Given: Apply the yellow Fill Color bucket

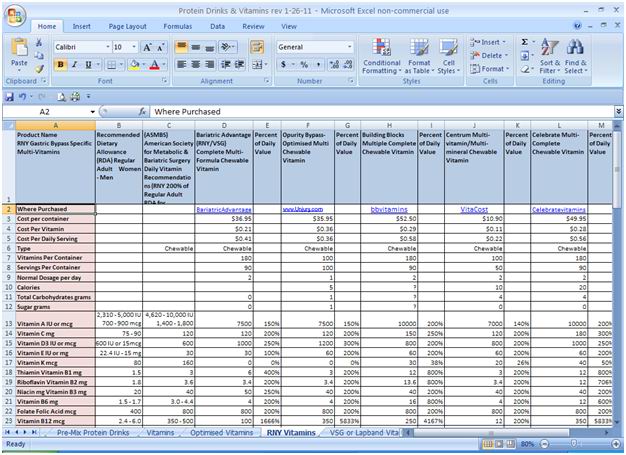Looking at the screenshot, I should 135,65.
